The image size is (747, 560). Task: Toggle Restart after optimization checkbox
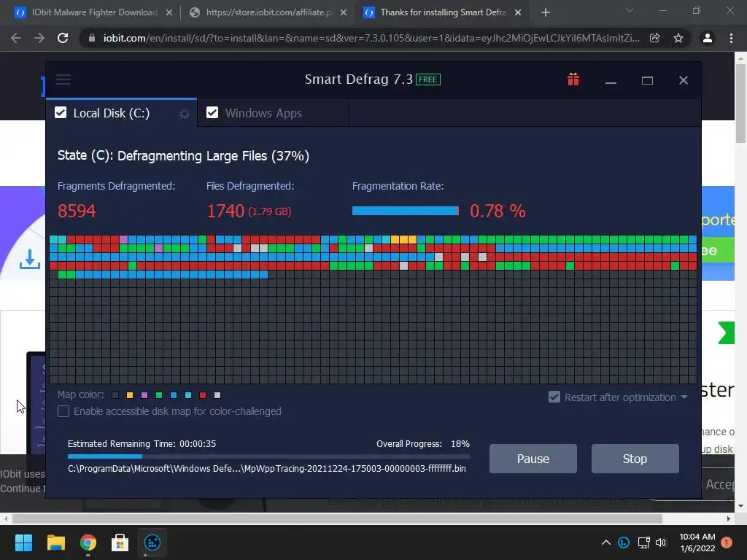click(554, 397)
